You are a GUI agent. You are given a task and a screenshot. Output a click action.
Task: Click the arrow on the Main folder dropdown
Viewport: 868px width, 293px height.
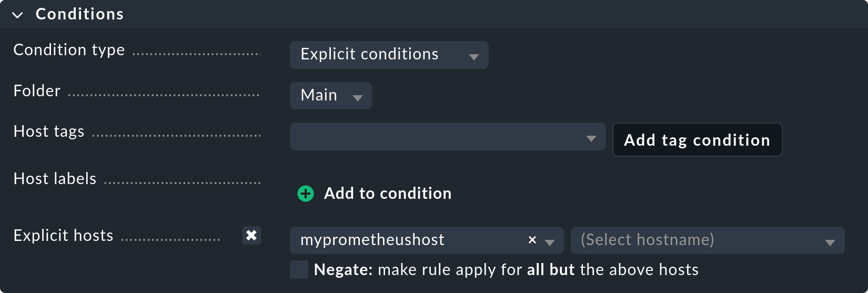click(358, 98)
